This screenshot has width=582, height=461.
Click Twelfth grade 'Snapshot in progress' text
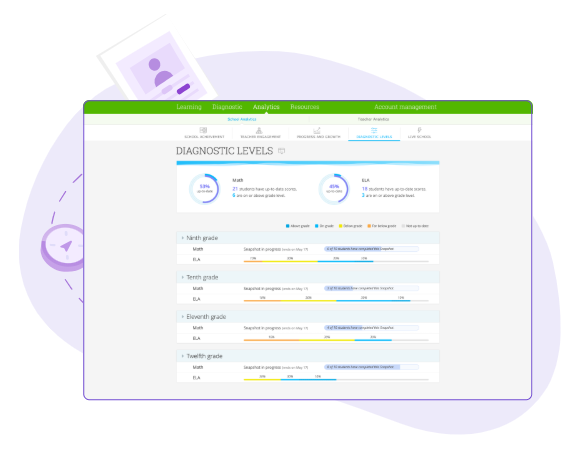262,367
